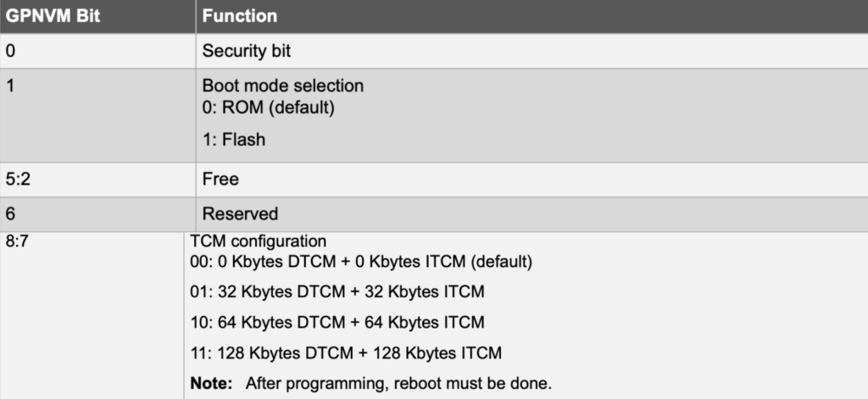This screenshot has width=868, height=399.
Task: Click the reboot must be done sentence
Action: click(x=398, y=383)
